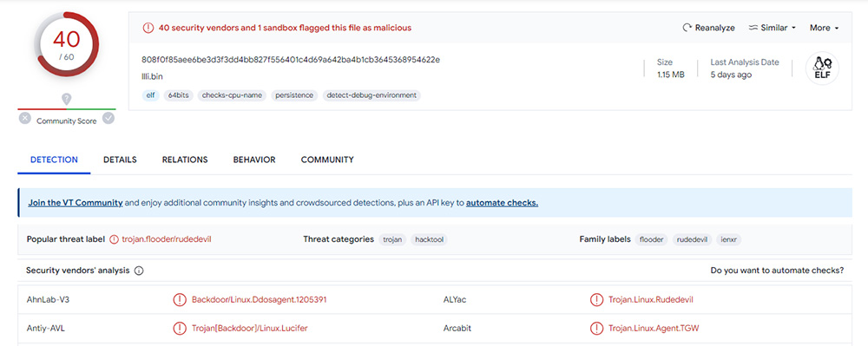Click the Arcabit vendor name
The width and height of the screenshot is (868, 346).
[x=457, y=329]
